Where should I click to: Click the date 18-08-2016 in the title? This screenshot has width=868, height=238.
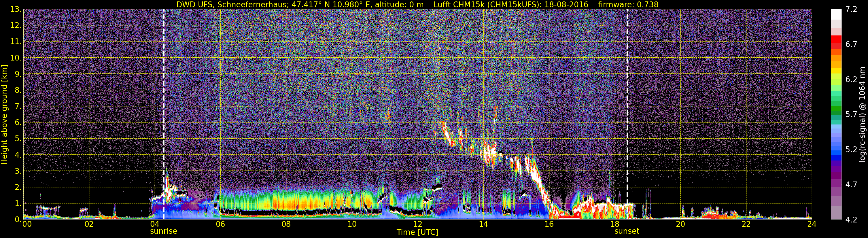566,4
